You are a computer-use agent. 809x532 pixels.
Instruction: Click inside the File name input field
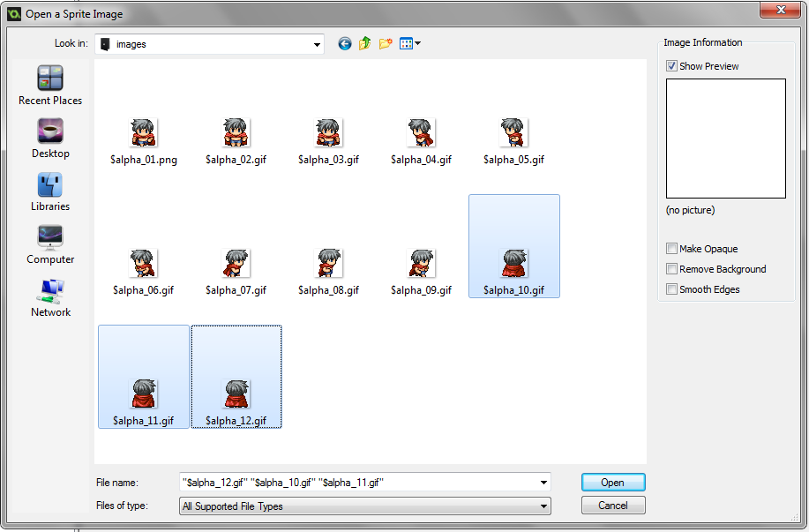coord(353,482)
